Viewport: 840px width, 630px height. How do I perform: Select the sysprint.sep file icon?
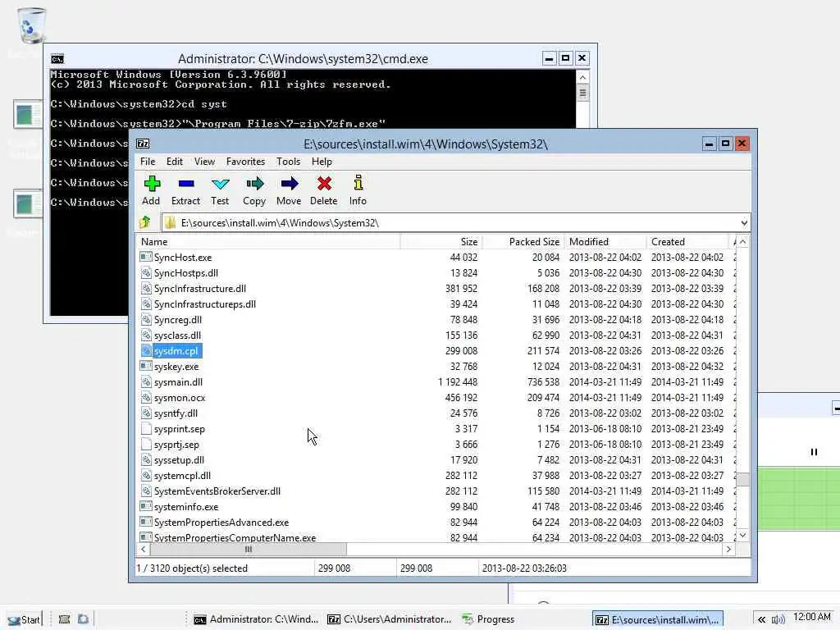point(146,428)
